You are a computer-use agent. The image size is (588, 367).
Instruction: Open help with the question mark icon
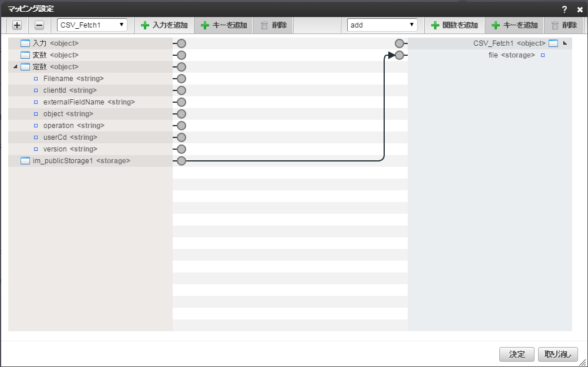tap(565, 10)
